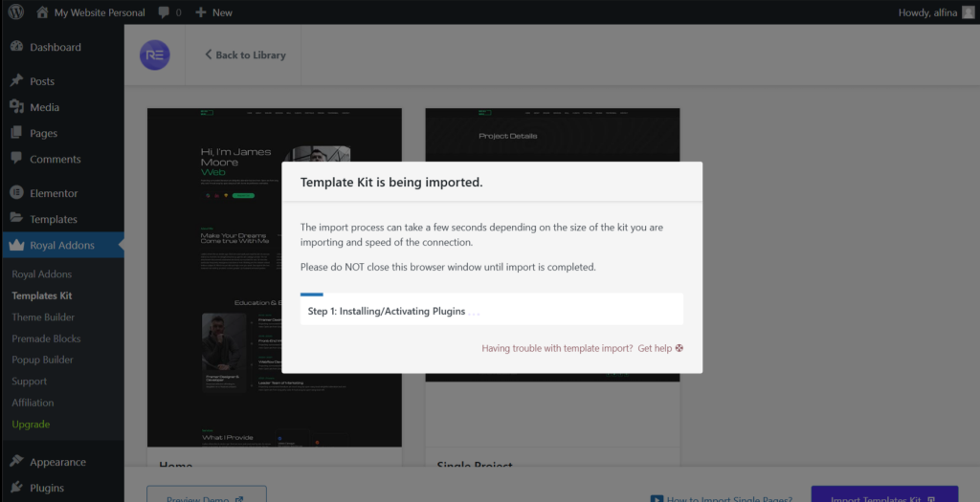This screenshot has height=502, width=980.
Task: Click the Elementor icon in sidebar
Action: click(x=16, y=193)
